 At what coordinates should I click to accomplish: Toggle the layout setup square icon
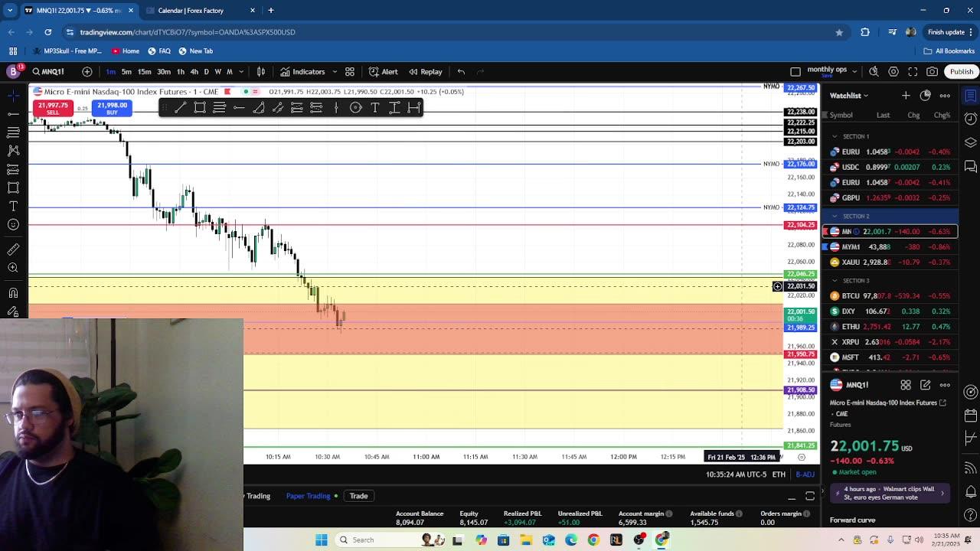point(795,72)
